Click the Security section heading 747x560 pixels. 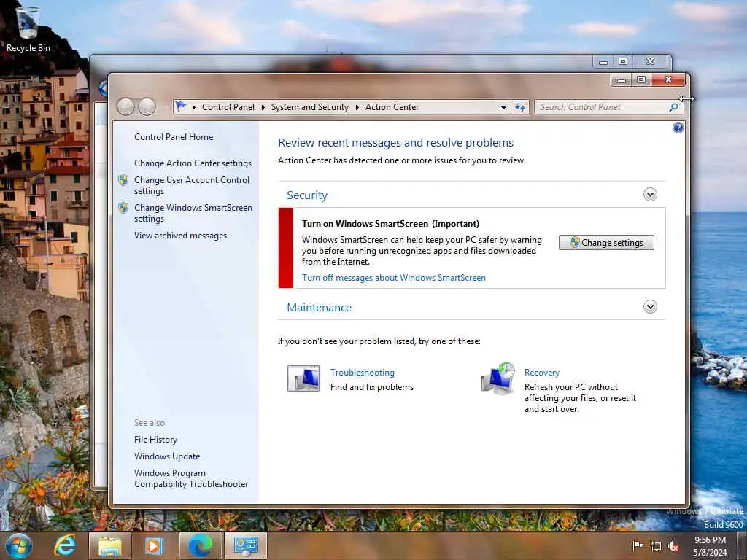click(307, 195)
